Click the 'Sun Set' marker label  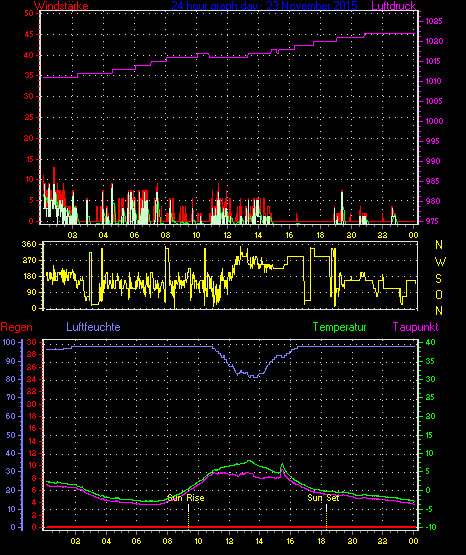click(x=323, y=498)
